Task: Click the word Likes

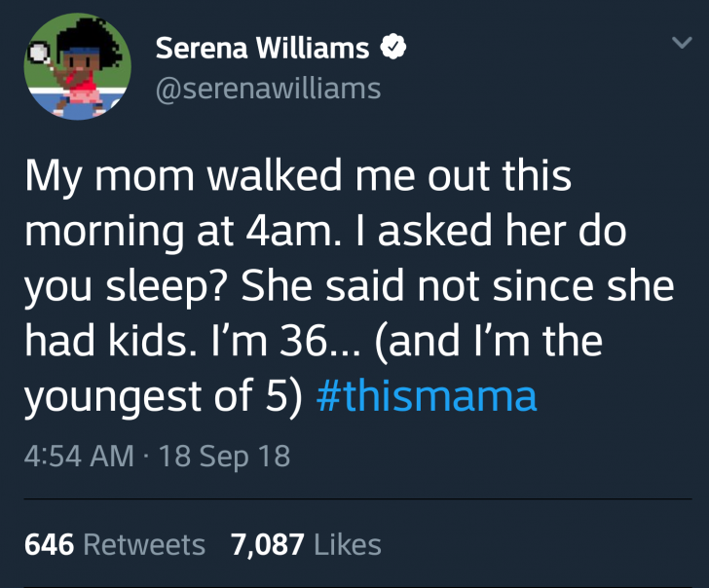Action: 348,544
